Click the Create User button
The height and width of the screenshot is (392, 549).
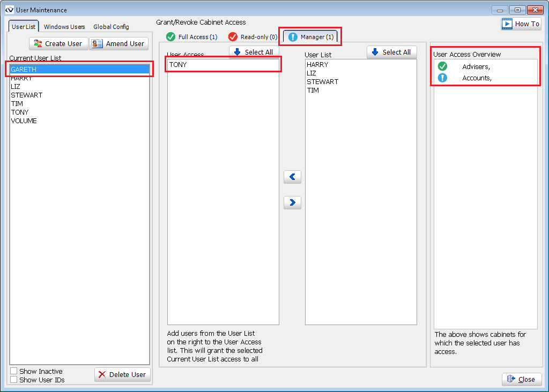coord(58,44)
